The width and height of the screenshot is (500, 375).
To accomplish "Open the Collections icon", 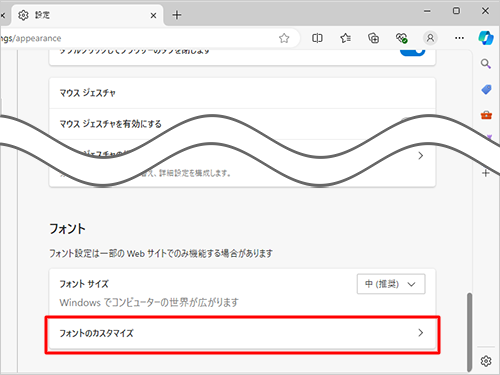I will pyautogui.click(x=373, y=38).
